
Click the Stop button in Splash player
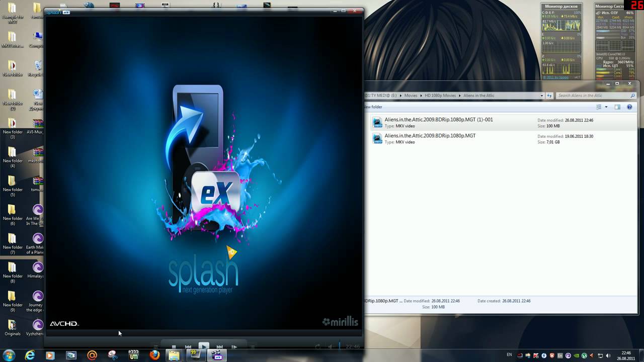(174, 346)
